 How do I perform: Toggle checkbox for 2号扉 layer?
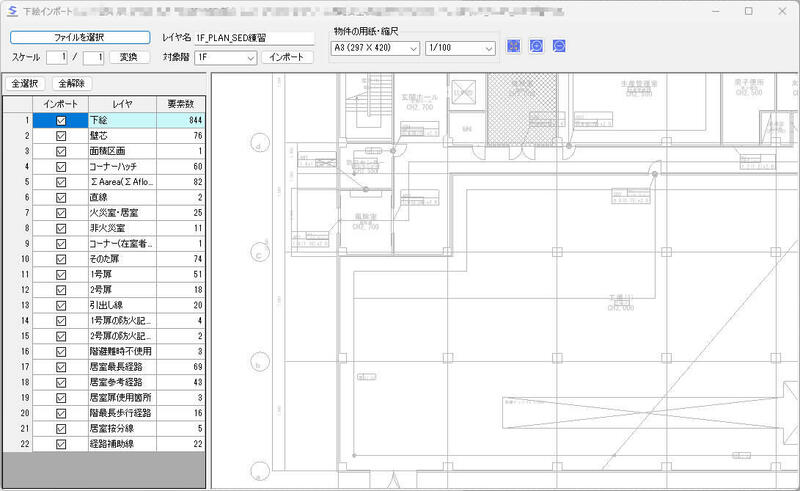pyautogui.click(x=61, y=290)
